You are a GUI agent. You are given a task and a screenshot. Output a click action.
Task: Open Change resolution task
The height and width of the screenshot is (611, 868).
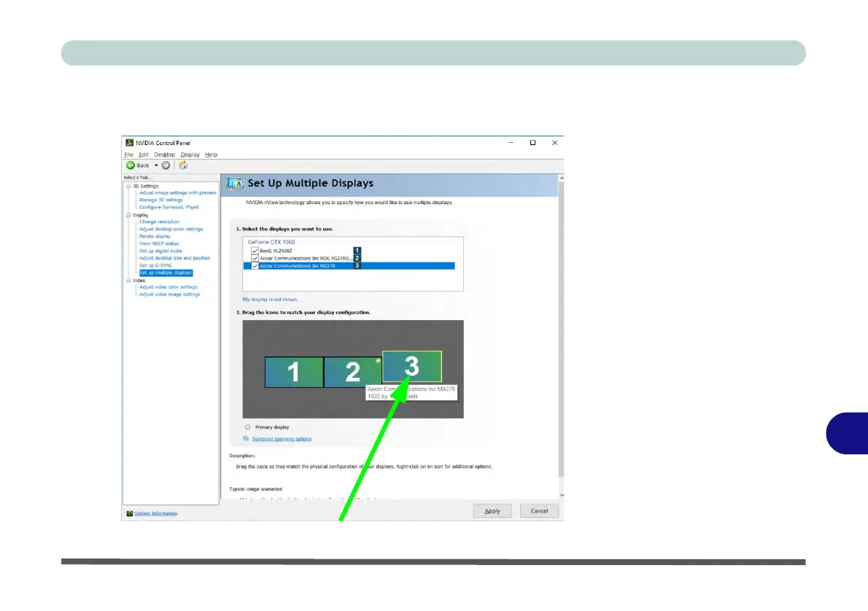pyautogui.click(x=160, y=222)
